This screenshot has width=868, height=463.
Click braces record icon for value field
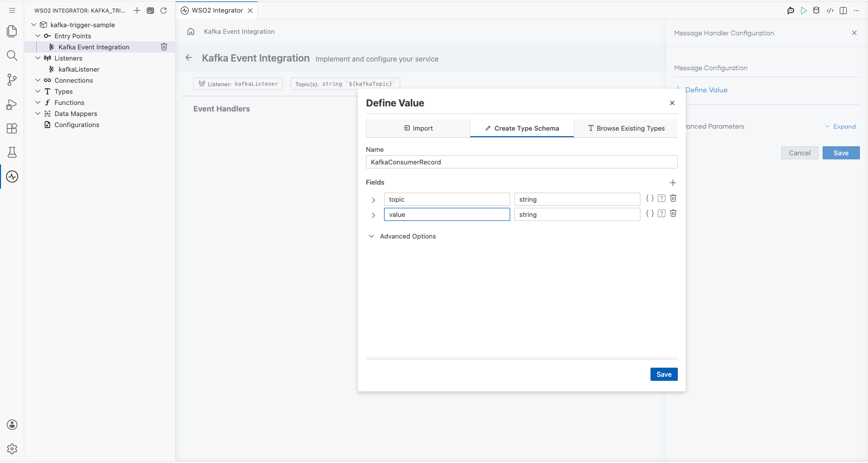click(x=650, y=213)
